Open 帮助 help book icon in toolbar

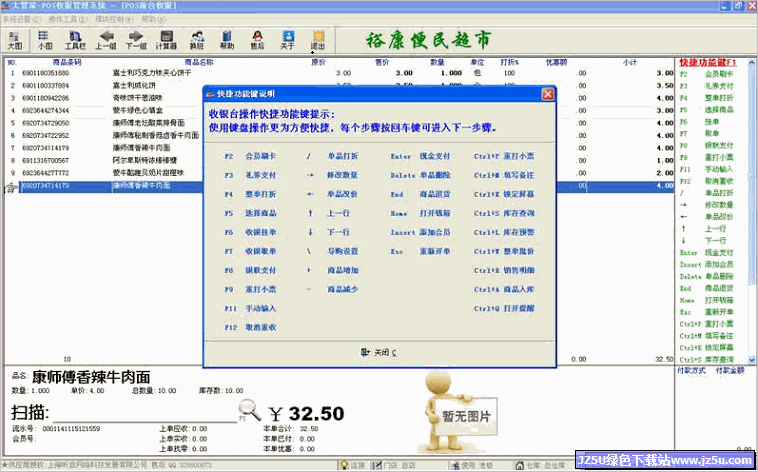(x=227, y=41)
